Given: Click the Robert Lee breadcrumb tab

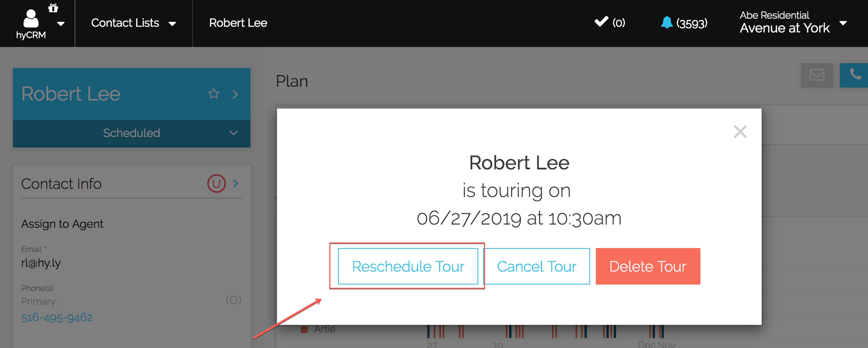Looking at the screenshot, I should click(238, 23).
